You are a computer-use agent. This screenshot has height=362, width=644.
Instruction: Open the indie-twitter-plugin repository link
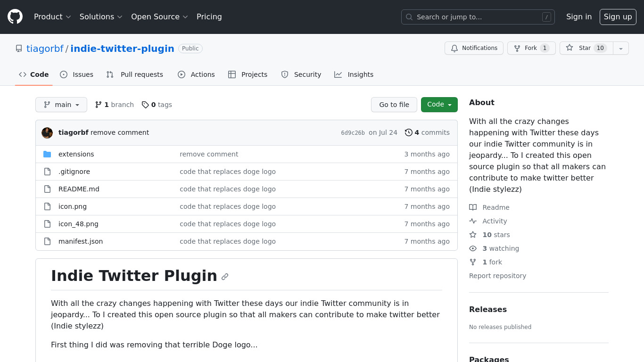coord(123,49)
